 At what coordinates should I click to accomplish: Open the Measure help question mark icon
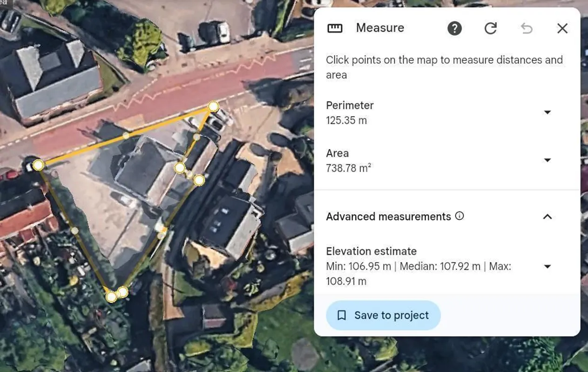pos(454,28)
